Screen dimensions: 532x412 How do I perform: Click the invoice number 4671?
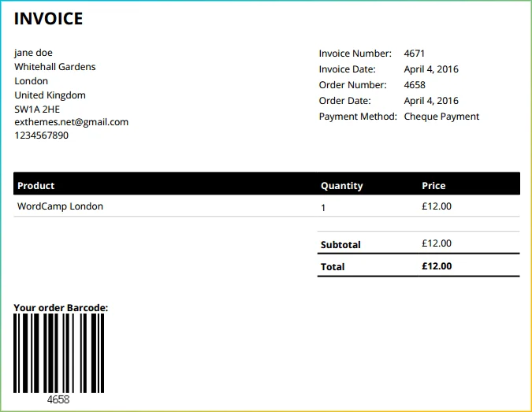414,54
